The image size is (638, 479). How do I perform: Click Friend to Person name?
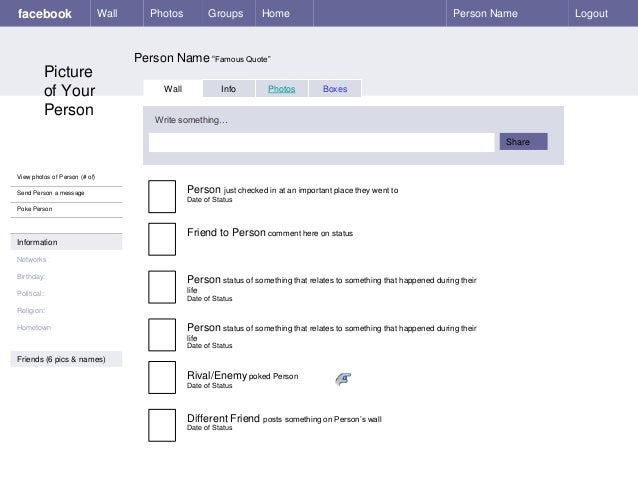click(x=226, y=232)
